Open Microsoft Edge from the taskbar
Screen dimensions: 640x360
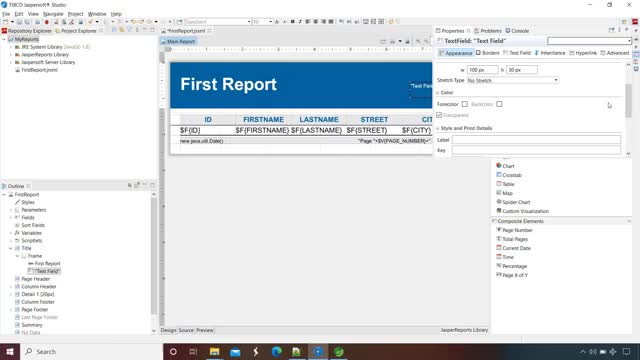point(276,351)
